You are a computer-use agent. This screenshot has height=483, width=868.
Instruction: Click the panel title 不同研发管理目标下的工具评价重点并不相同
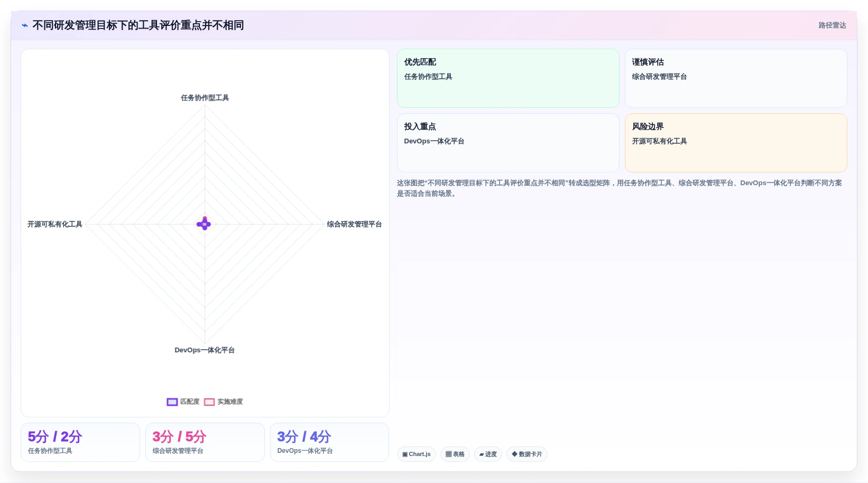click(138, 25)
